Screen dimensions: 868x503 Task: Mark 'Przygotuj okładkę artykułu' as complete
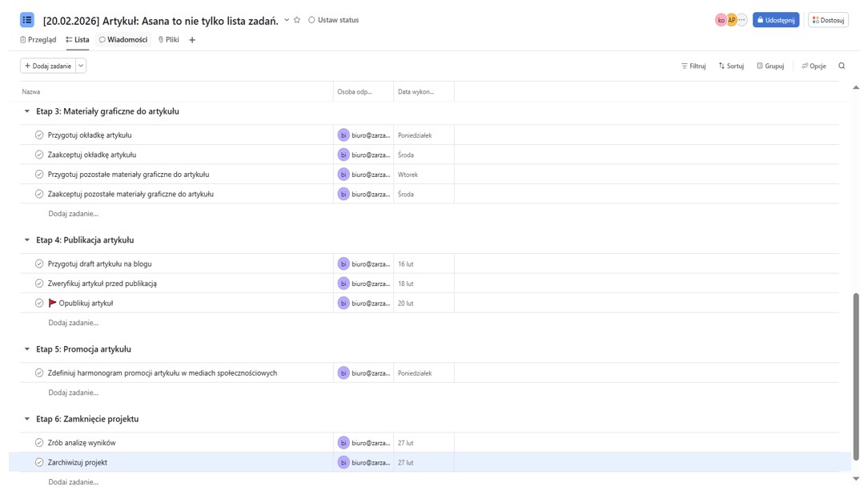point(39,135)
